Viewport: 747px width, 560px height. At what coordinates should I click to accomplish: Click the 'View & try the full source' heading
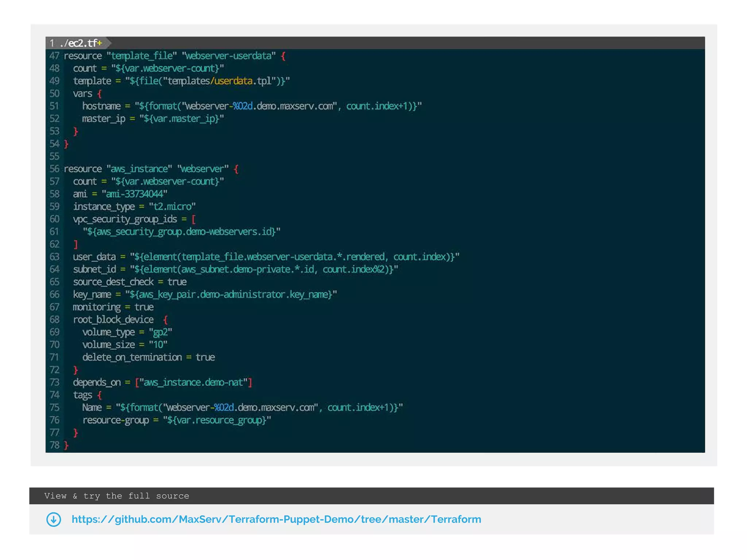click(x=117, y=496)
